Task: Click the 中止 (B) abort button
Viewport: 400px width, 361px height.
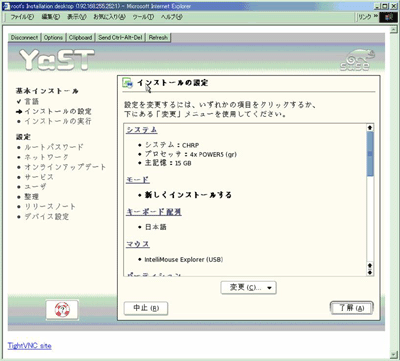Action: 146,308
